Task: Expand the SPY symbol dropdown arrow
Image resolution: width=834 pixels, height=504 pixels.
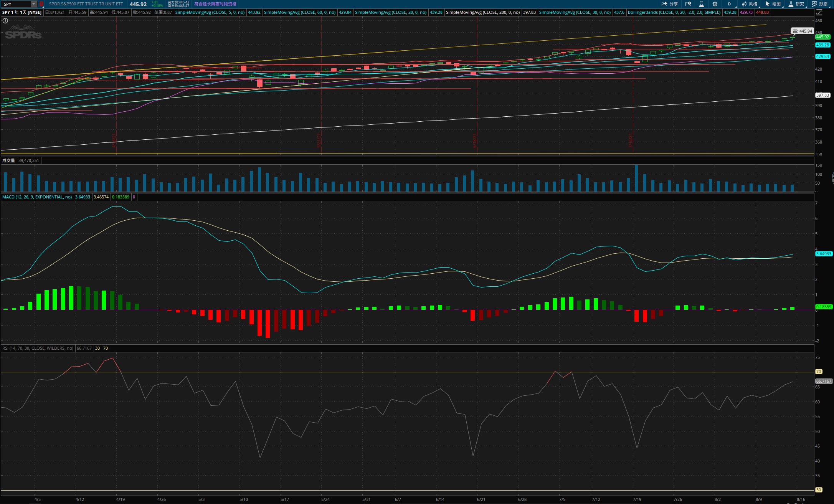Action: 34,4
